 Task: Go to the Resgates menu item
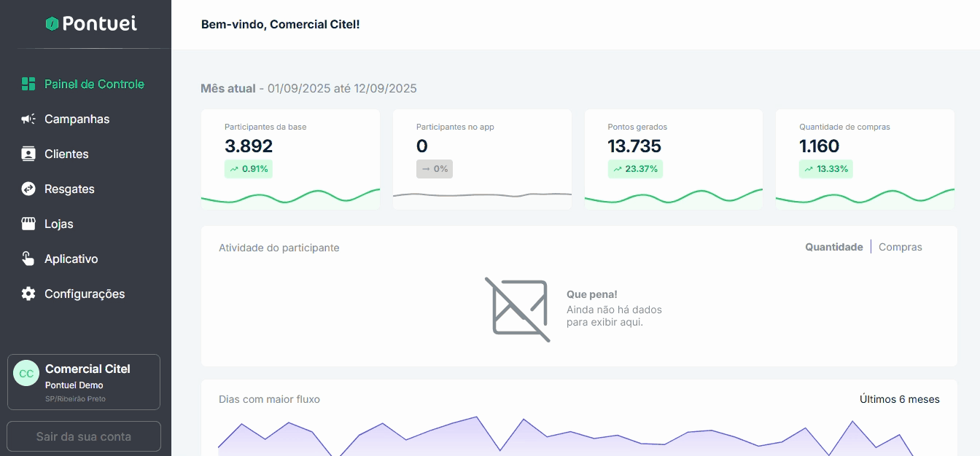(69, 189)
